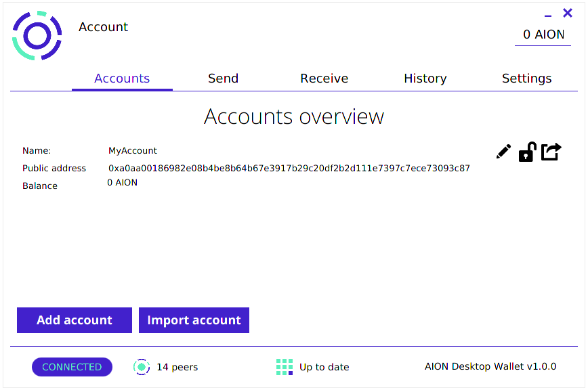588x390 pixels.
Task: Click the Up to date status text
Action: [324, 367]
